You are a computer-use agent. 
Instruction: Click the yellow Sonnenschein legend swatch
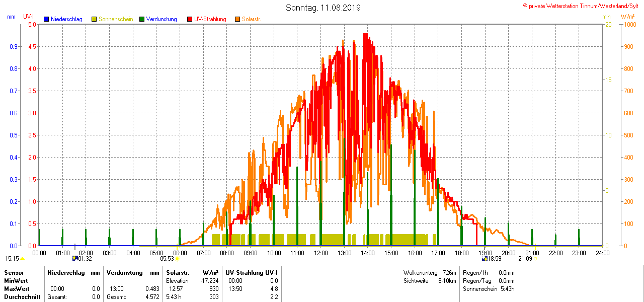[x=94, y=19]
